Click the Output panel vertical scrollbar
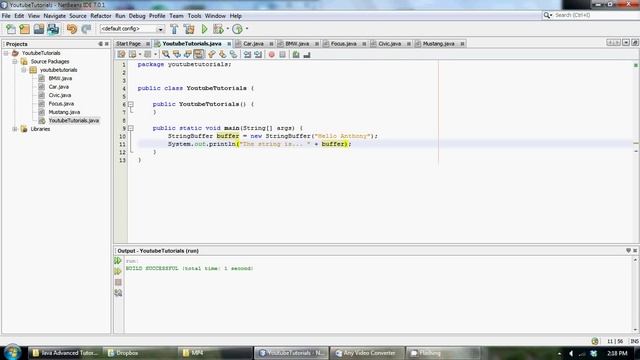 [635, 294]
